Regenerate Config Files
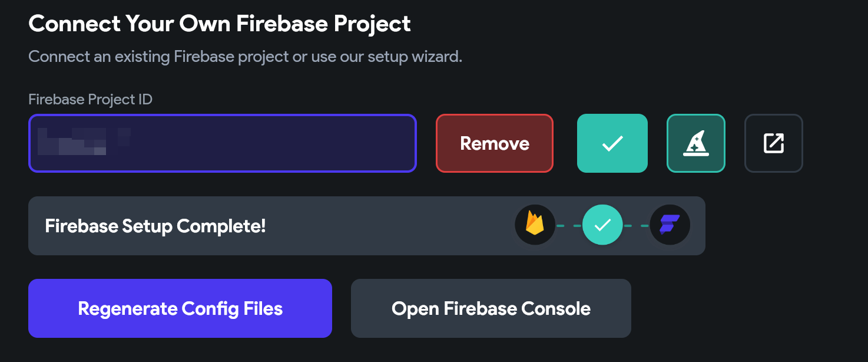The height and width of the screenshot is (362, 868). [x=180, y=308]
